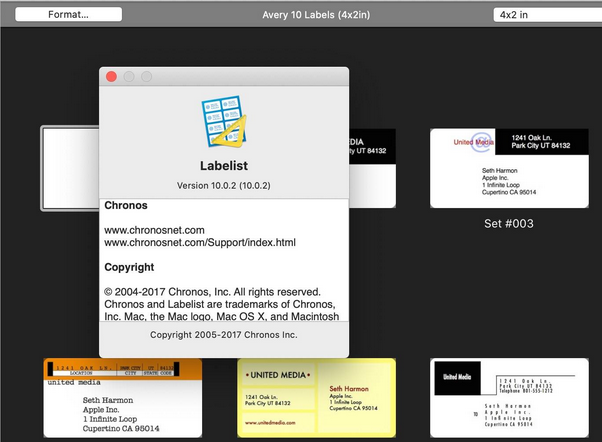This screenshot has height=442, width=602.
Task: Open the chronosnet Support index.html link
Action: tap(200, 242)
